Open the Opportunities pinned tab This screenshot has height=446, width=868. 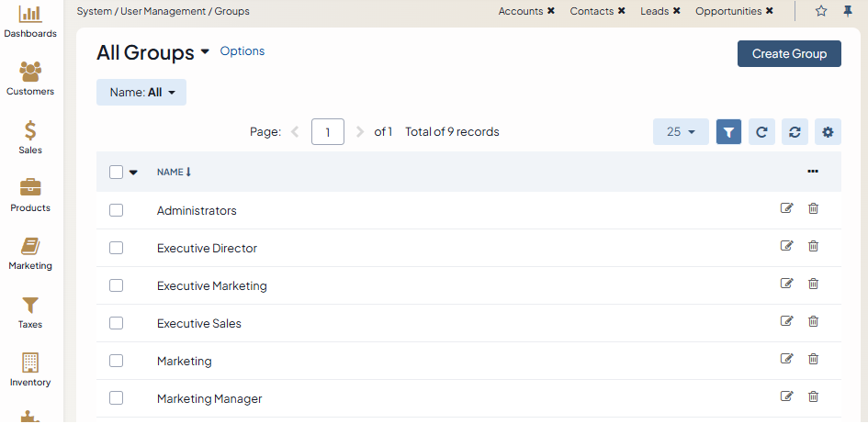click(727, 11)
